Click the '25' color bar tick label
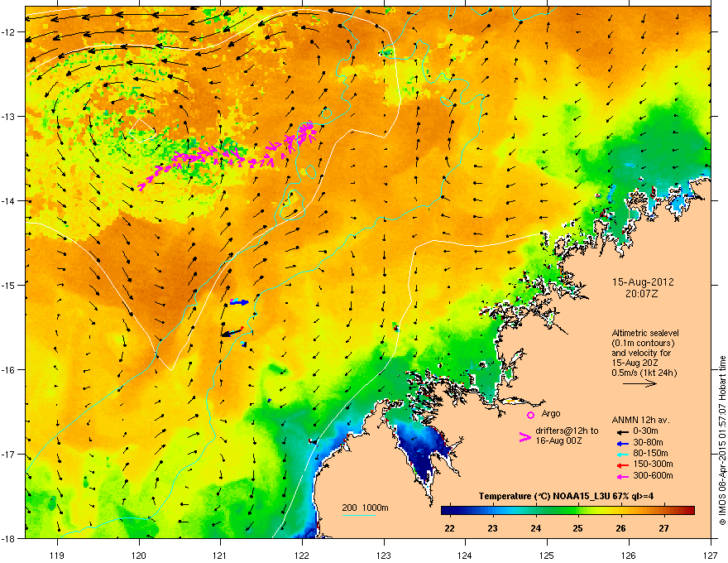This screenshot has width=728, height=563. point(578,528)
